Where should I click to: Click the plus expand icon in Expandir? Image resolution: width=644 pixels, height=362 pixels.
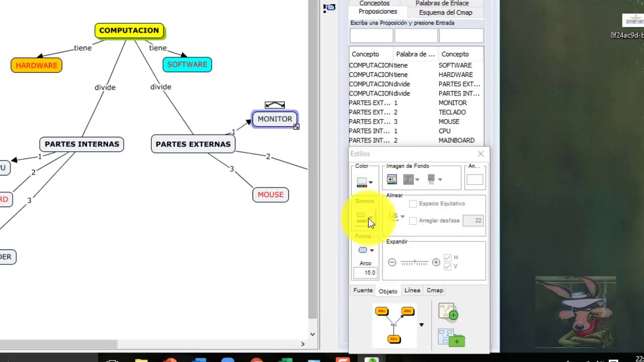click(x=436, y=262)
